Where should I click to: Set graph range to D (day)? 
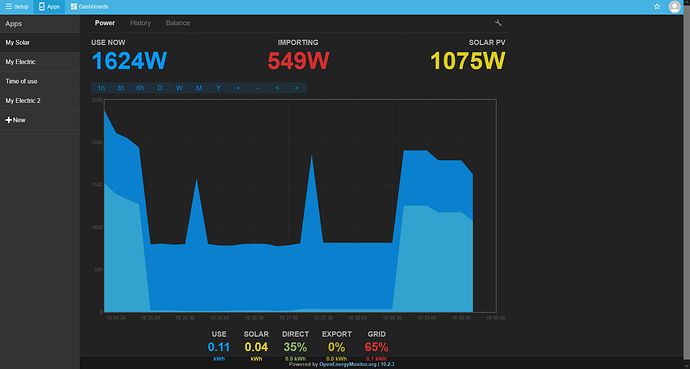(160, 88)
